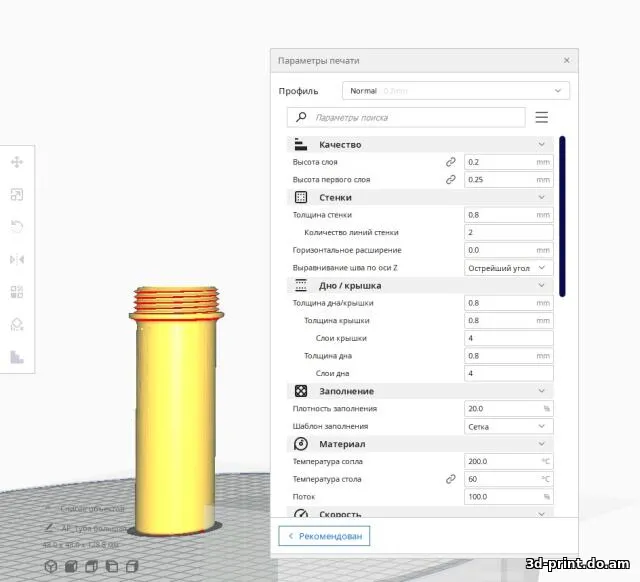The image size is (640, 582).
Task: Open the Шаблон заполнения dropdown
Action: coord(509,426)
